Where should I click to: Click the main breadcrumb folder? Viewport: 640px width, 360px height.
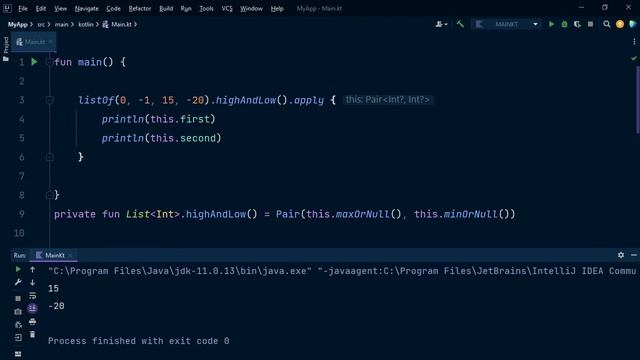(61, 24)
